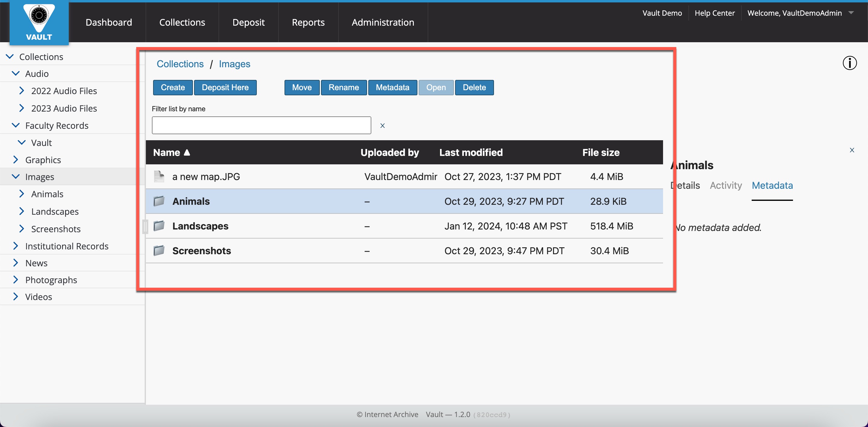The image size is (868, 427).
Task: Close the Animals details panel
Action: [852, 150]
